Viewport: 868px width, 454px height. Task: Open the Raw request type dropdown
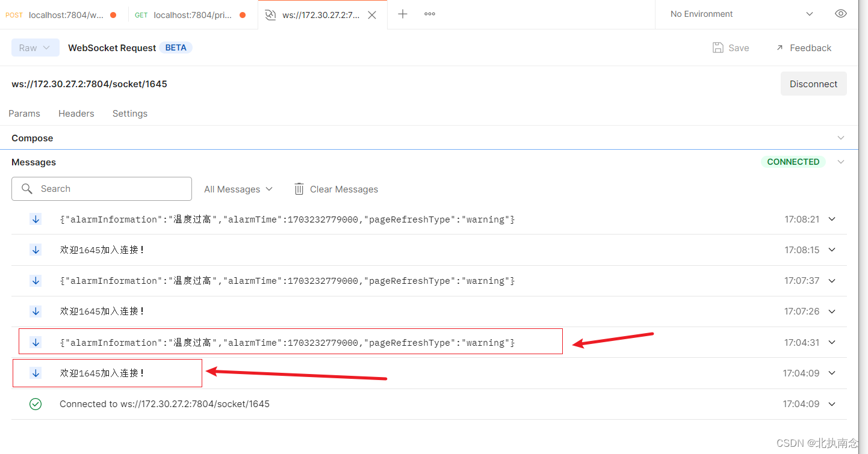pyautogui.click(x=36, y=48)
